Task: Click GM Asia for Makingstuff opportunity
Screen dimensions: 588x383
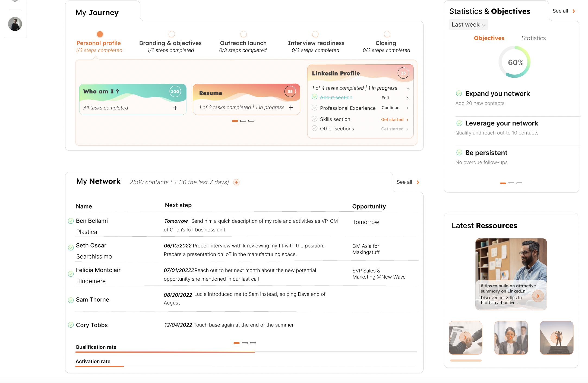Action: (x=366, y=249)
